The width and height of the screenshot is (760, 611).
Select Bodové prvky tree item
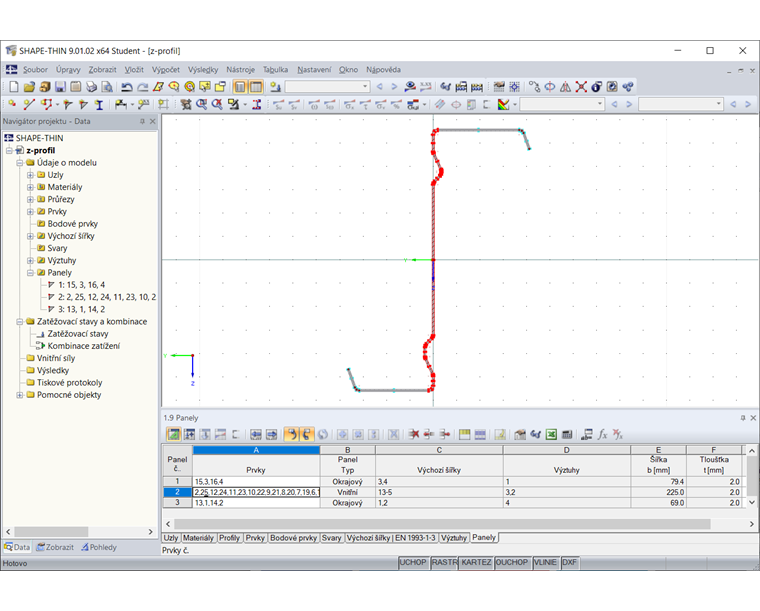pos(73,224)
